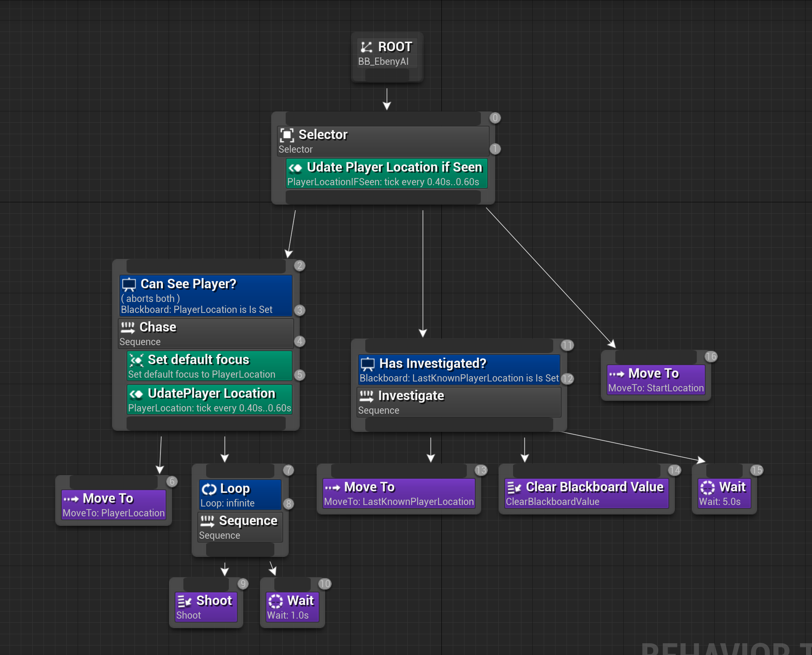Click the Selector node's bottom output pin
This screenshot has height=655, width=812.
383,197
